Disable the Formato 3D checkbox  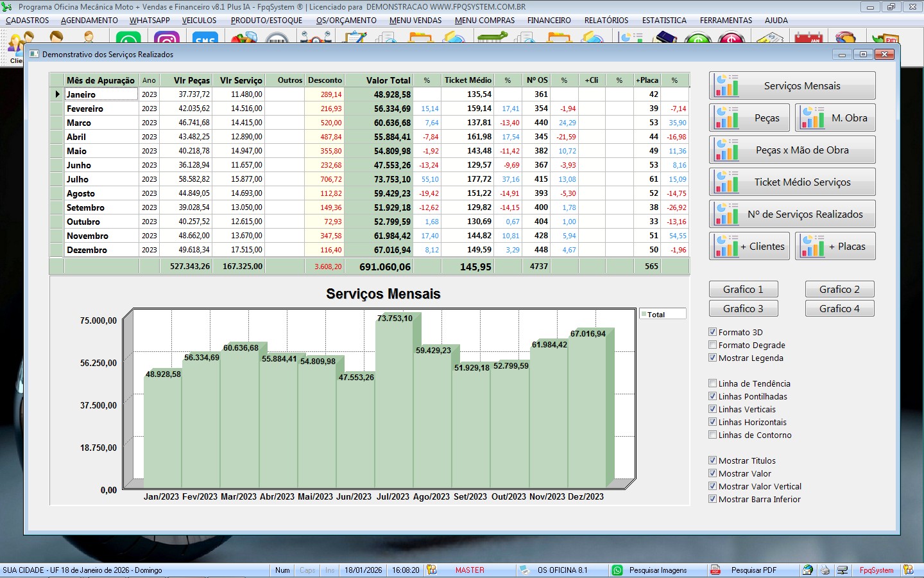coord(712,332)
